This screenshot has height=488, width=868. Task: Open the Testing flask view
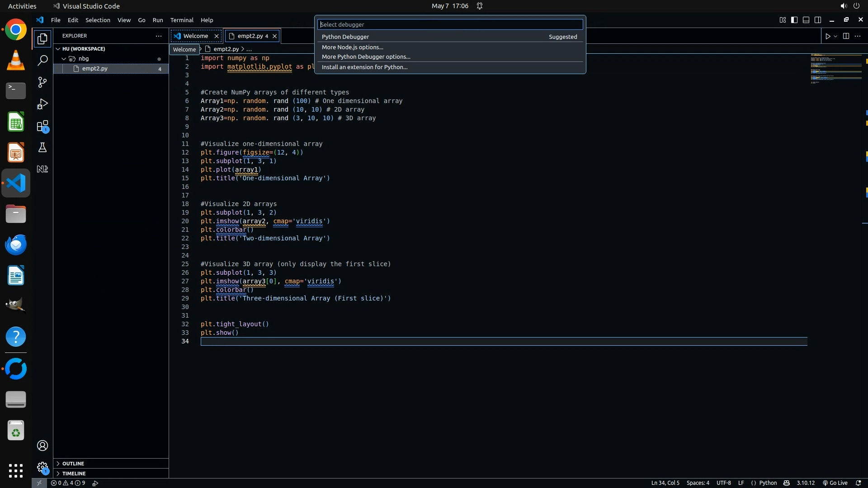42,148
